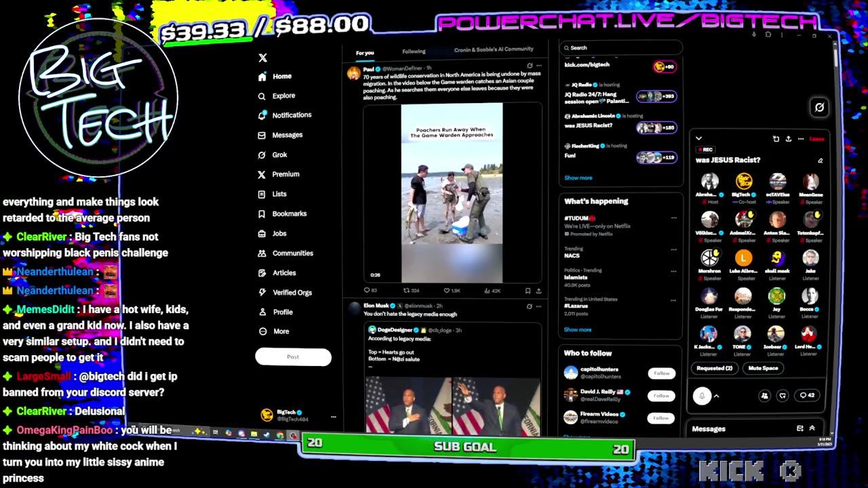
Task: Click the Lists icon in sidebar
Action: (x=262, y=194)
